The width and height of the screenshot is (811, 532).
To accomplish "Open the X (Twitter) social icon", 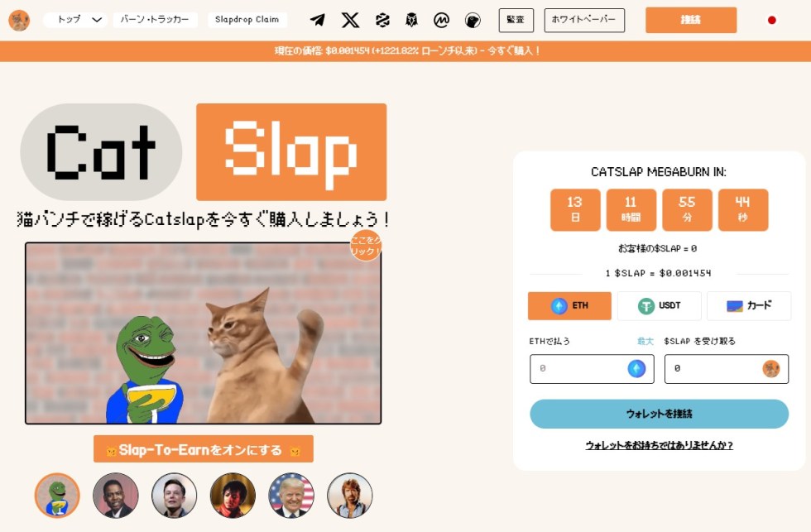I will (x=350, y=20).
